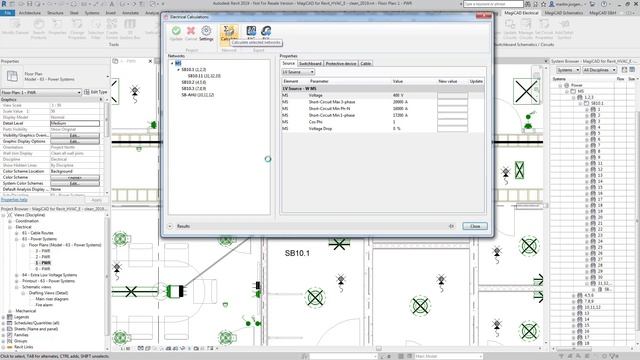Click Close button in dialog

coord(475,226)
